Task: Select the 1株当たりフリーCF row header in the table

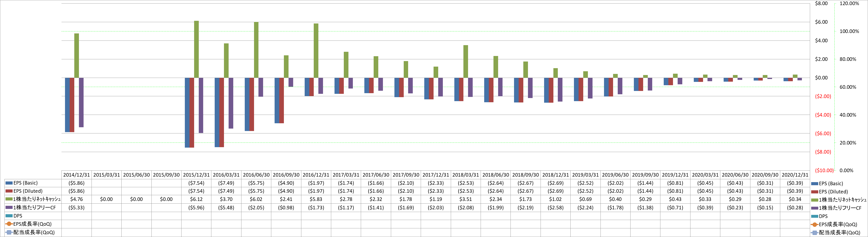Action: (x=33, y=208)
